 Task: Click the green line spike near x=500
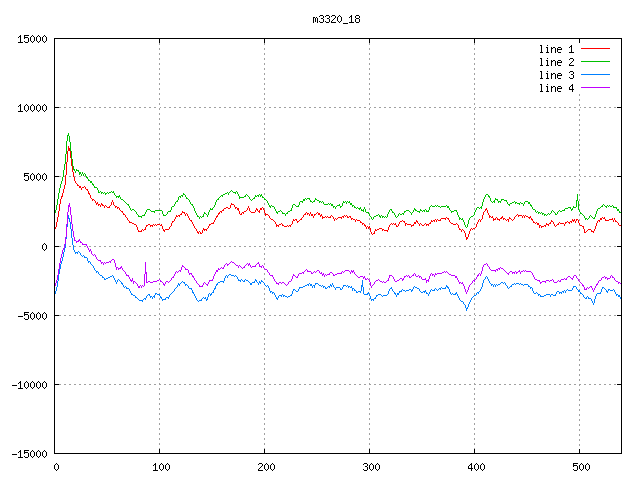577,196
